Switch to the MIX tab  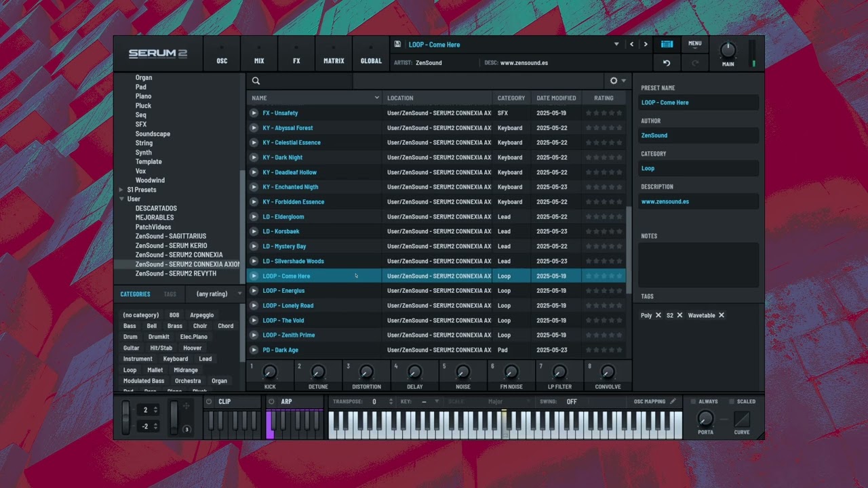(259, 54)
